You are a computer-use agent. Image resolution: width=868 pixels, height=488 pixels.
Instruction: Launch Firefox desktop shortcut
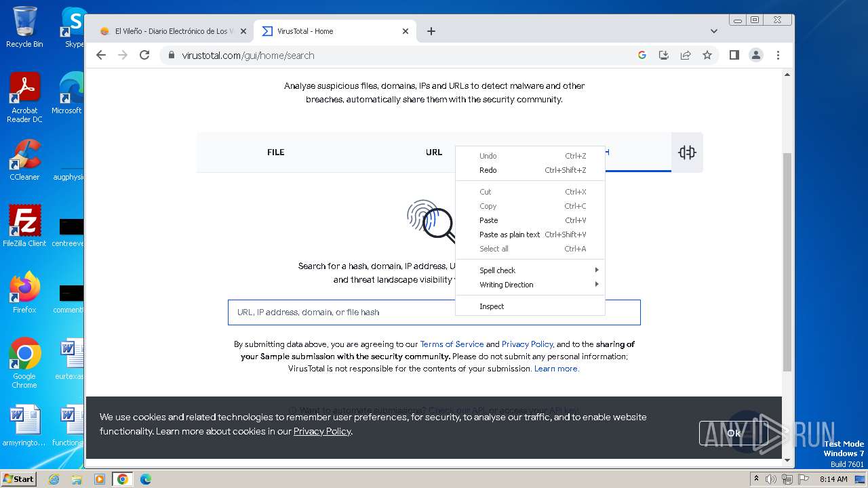pyautogui.click(x=24, y=292)
